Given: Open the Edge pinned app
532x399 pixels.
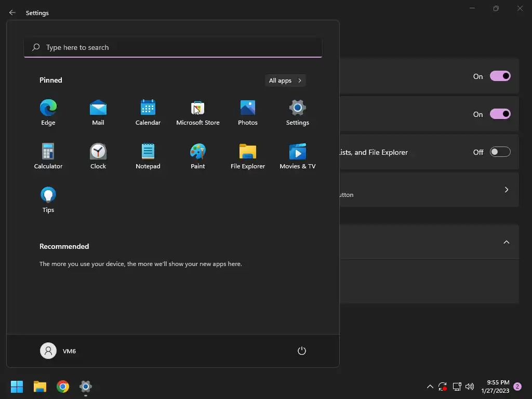Looking at the screenshot, I should pos(48,113).
